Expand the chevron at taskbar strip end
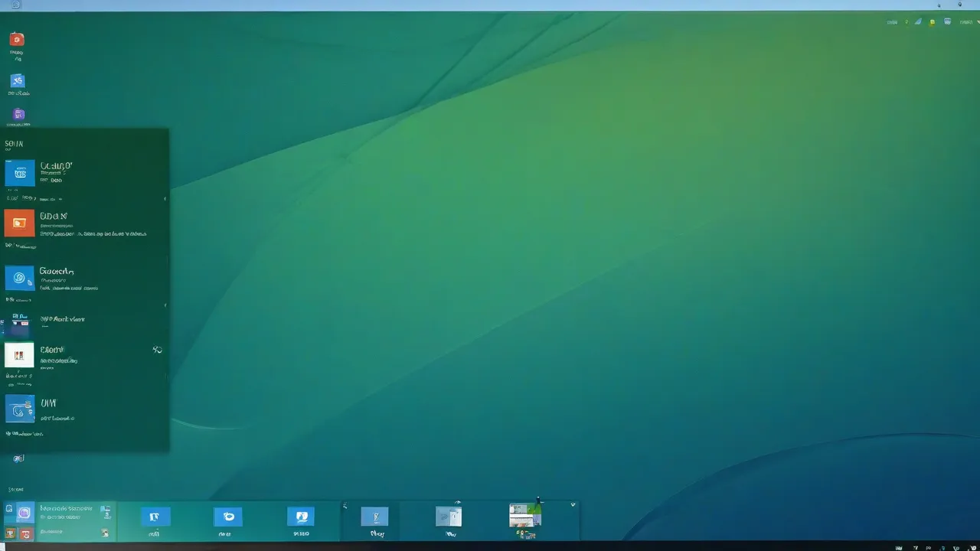Viewport: 980px width, 551px height. 573,505
